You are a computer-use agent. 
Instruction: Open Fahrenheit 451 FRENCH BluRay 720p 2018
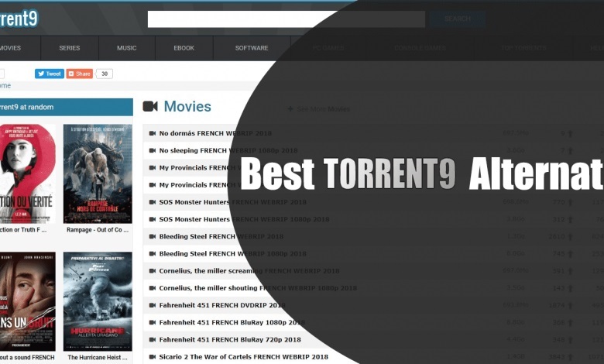coord(230,340)
